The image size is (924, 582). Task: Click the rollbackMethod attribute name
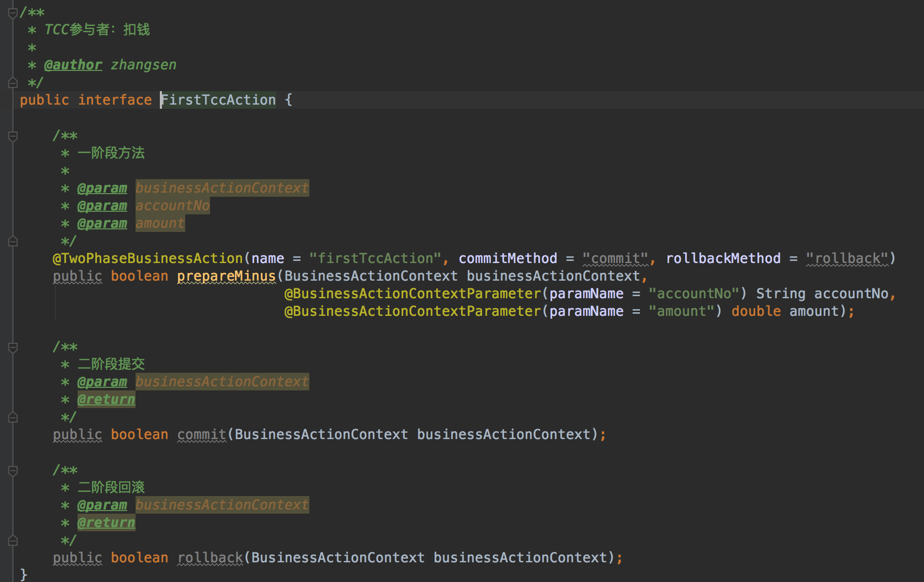coord(723,258)
